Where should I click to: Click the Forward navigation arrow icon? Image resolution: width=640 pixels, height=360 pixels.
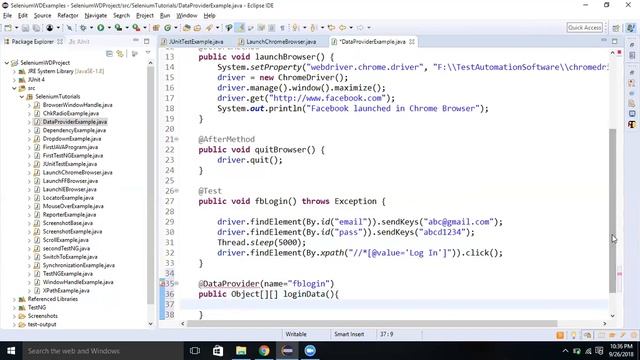pos(360,28)
